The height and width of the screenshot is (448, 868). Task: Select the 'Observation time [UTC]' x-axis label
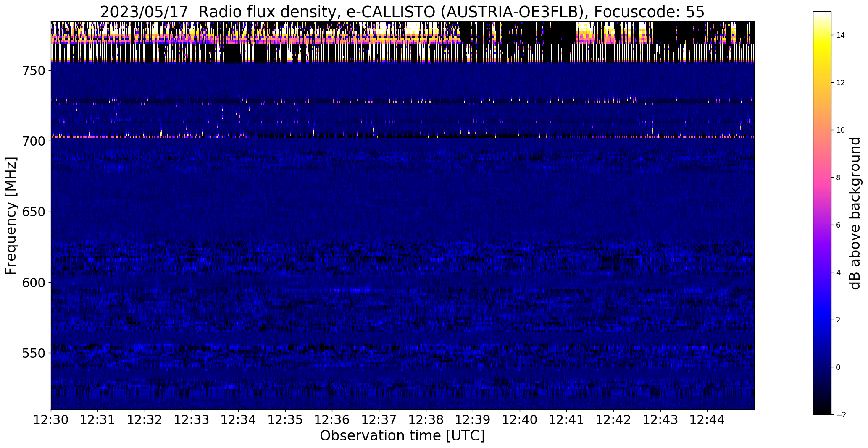(x=402, y=436)
